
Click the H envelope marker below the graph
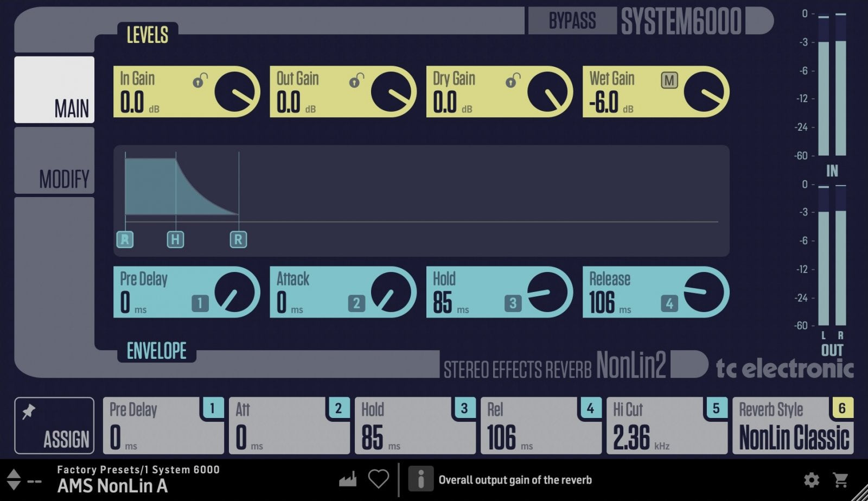tap(175, 239)
